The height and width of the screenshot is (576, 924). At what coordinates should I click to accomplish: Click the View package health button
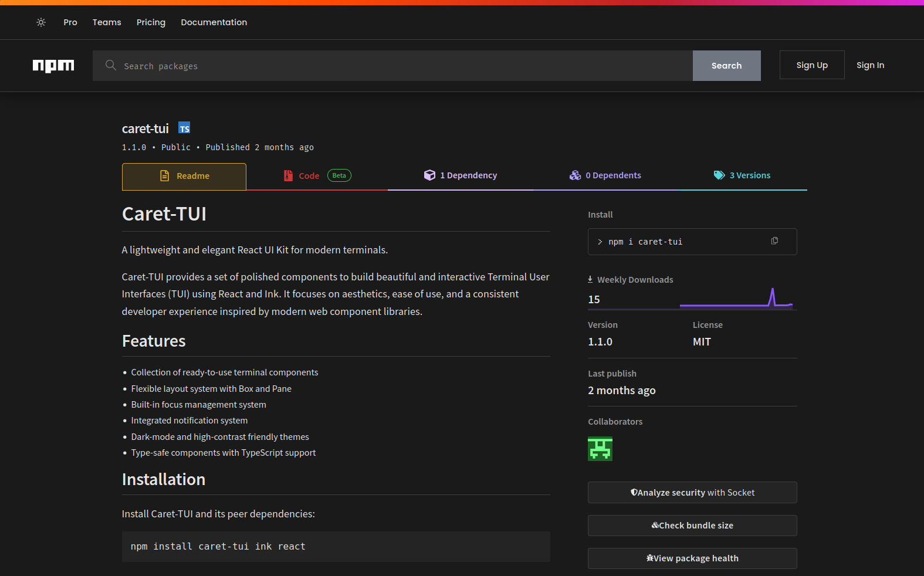(692, 558)
